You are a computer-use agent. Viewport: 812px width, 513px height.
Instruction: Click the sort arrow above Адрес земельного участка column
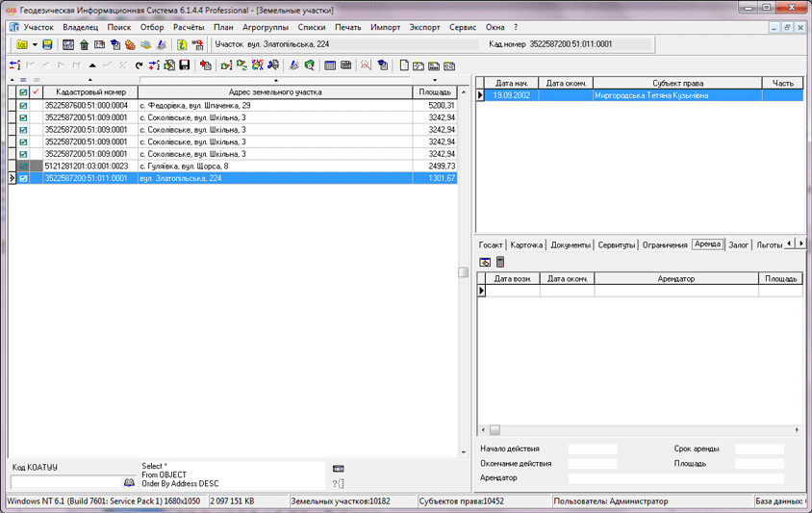click(275, 80)
